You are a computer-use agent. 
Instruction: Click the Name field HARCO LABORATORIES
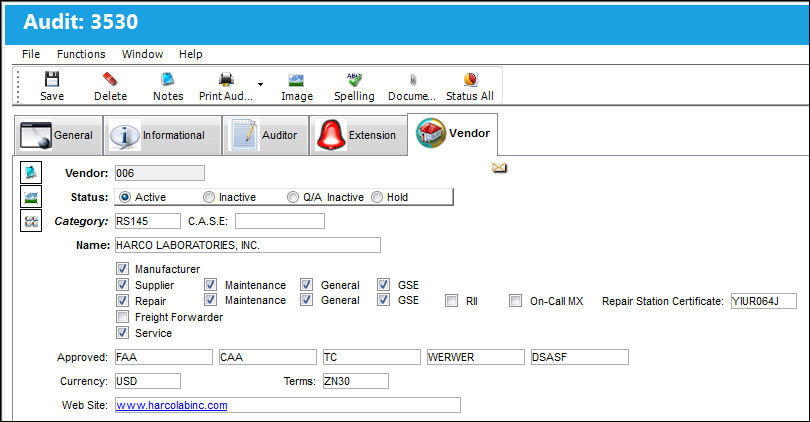tap(247, 245)
